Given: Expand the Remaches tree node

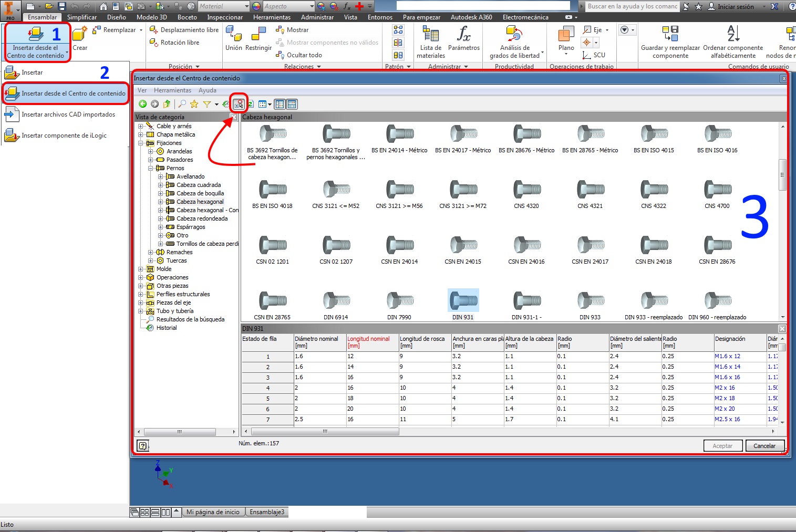Looking at the screenshot, I should click(x=150, y=252).
